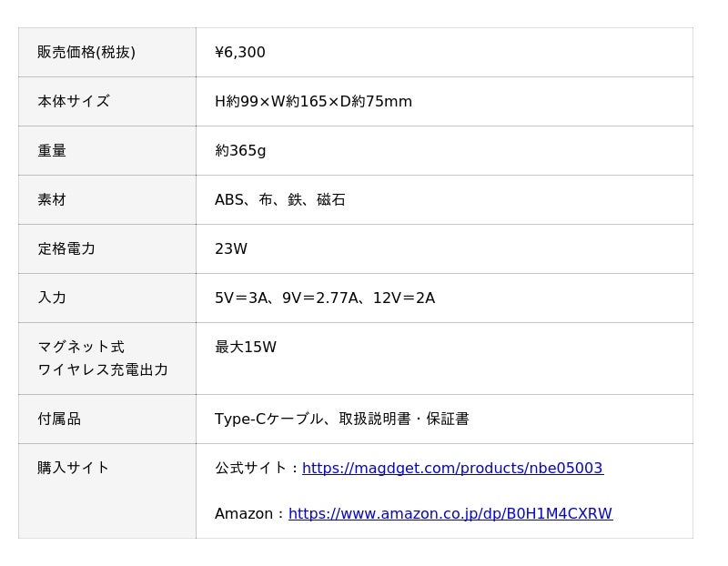This screenshot has height=566, width=728.
Task: Open the magdget.com official site link
Action: click(452, 468)
